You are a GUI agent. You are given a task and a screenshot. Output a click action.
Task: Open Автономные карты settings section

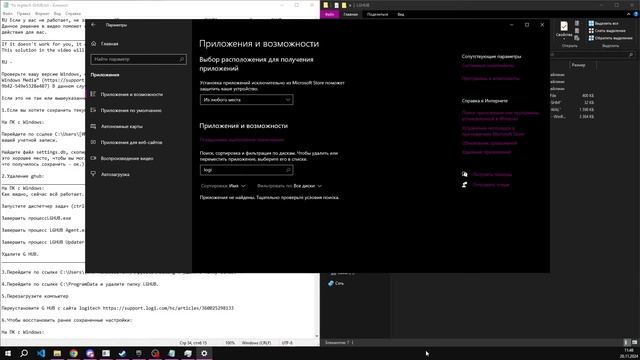click(x=122, y=126)
